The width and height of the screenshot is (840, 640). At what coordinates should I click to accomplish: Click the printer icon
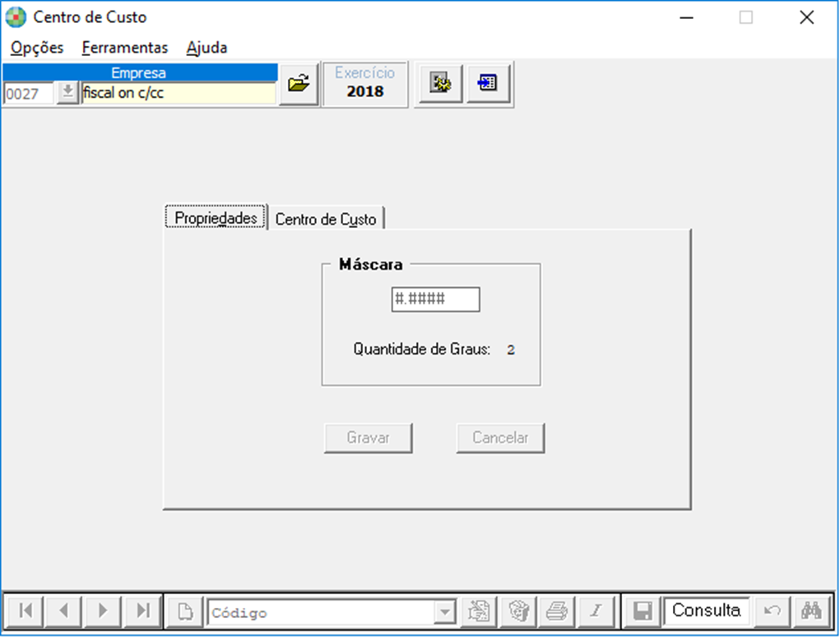coord(557,610)
